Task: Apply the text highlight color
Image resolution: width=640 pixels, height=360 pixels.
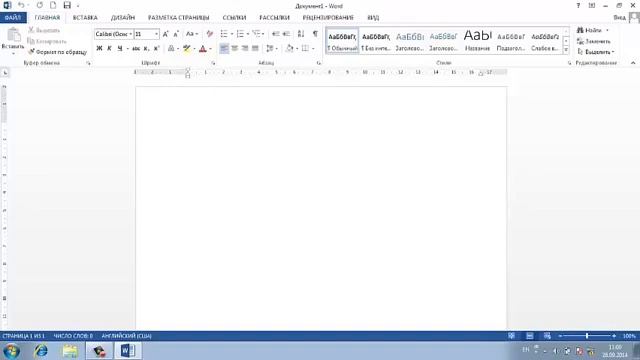Action: (x=187, y=48)
